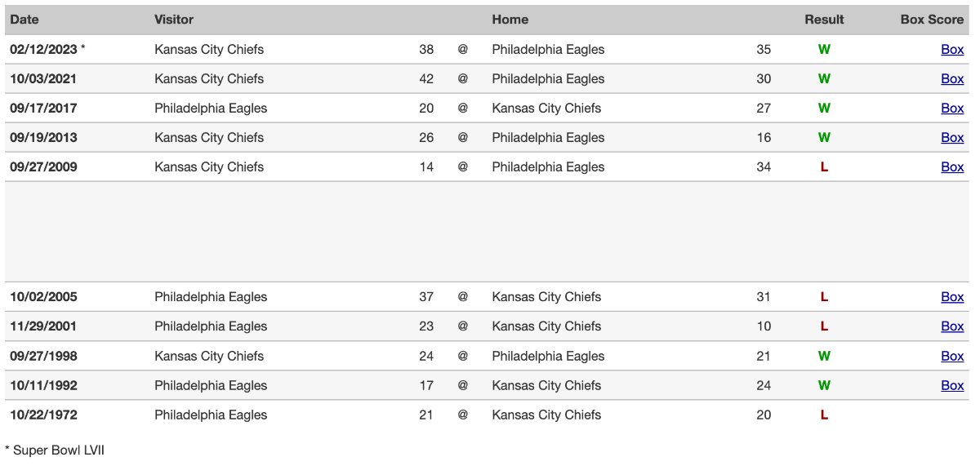
Task: Open the Box score for 10/03/2021
Action: coord(952,79)
